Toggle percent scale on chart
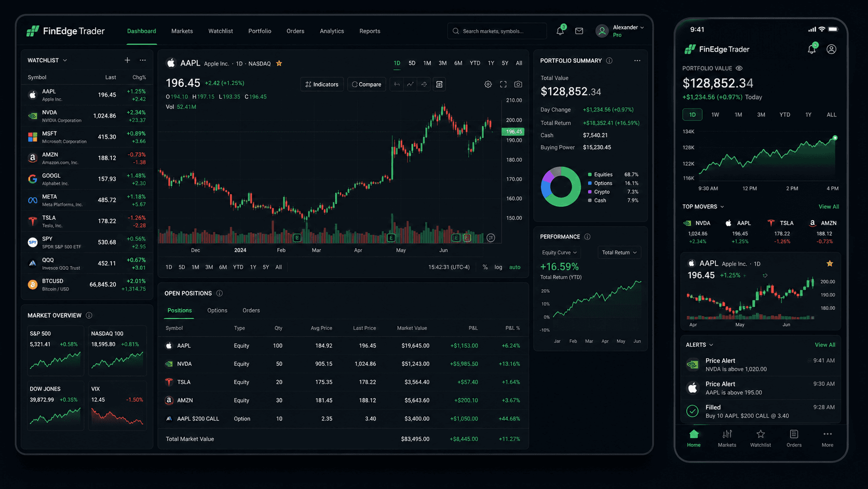The height and width of the screenshot is (489, 868). pos(485,267)
